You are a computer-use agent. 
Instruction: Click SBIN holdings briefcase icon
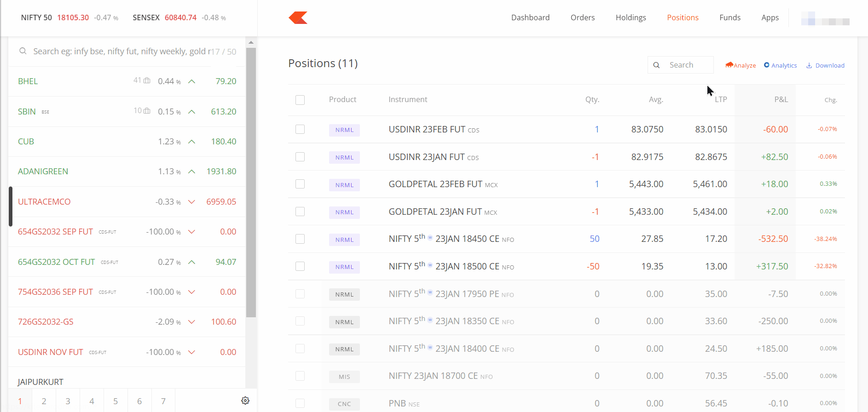147,111
